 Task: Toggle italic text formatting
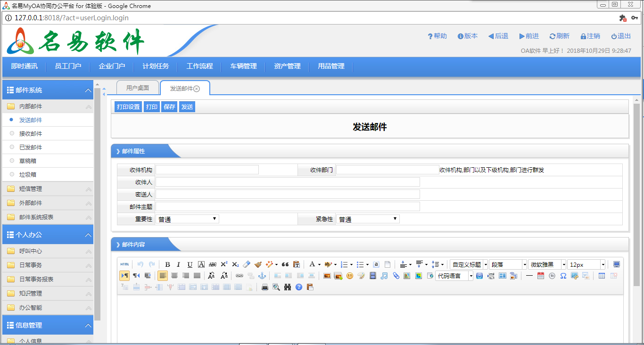[179, 264]
